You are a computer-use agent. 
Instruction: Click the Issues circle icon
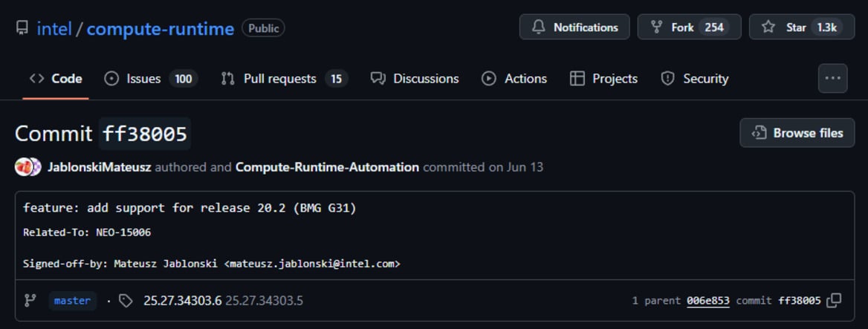[111, 79]
